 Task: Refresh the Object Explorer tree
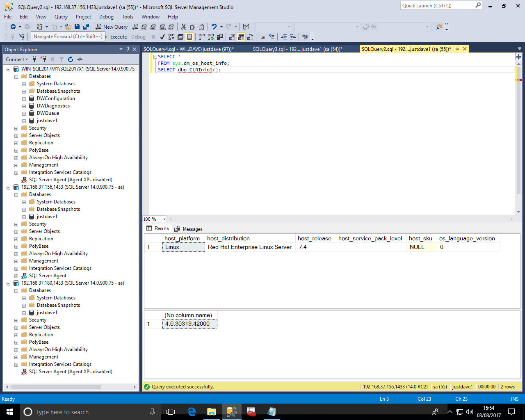pos(70,59)
